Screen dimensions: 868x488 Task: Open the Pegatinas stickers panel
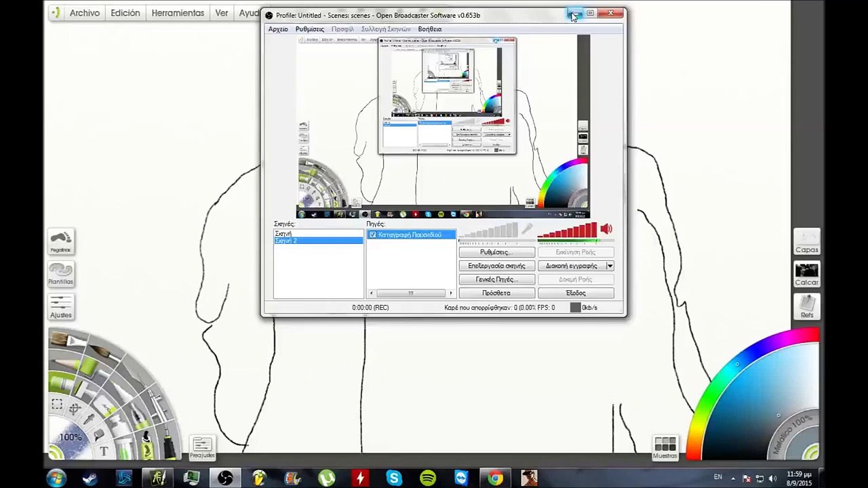click(60, 241)
